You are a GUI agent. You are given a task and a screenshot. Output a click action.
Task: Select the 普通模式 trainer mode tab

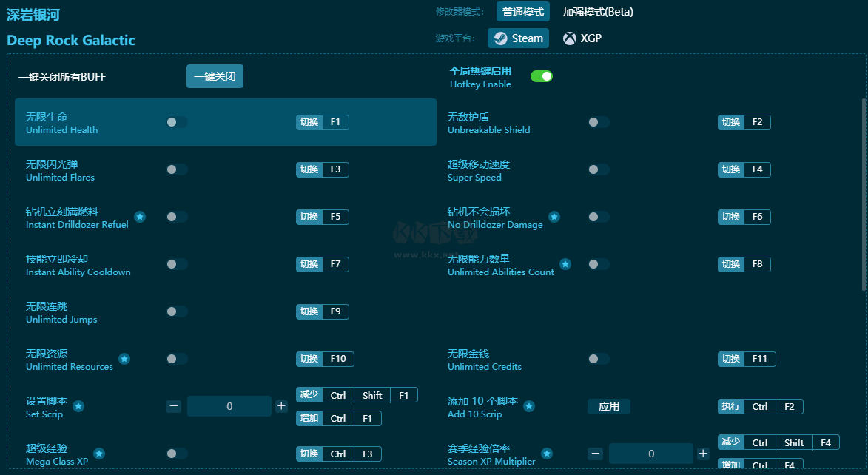523,12
